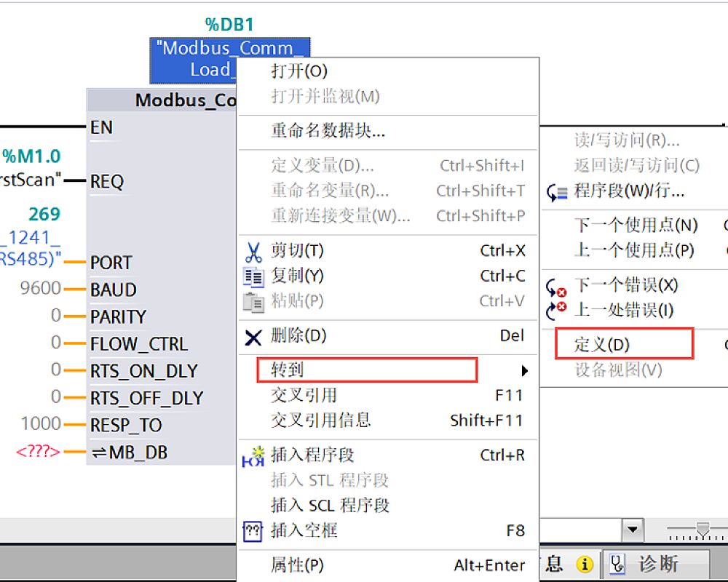Open the zoom level dropdown arrow
728x582 pixels.
point(633,530)
